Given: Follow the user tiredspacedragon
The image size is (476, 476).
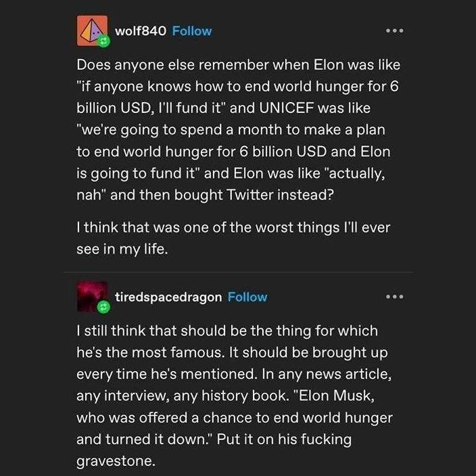Looking at the screenshot, I should point(247,297).
